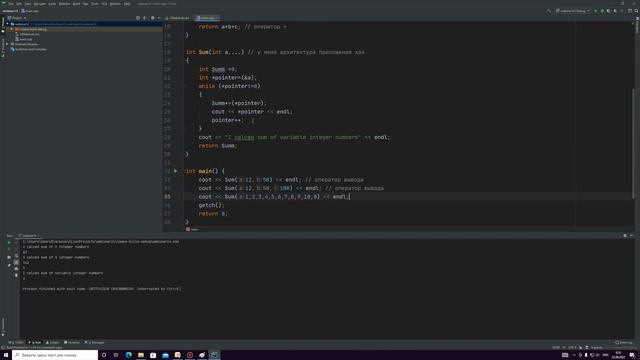Click the green run gutter arrow beside main()
Screen dimensions: 640x360
pyautogui.click(x=176, y=171)
